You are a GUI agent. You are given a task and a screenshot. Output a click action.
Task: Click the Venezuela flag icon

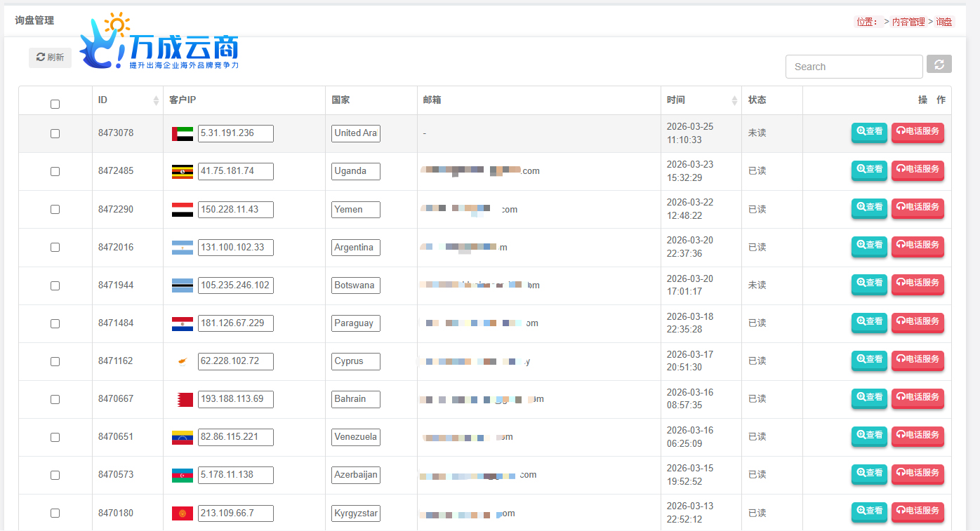(183, 437)
